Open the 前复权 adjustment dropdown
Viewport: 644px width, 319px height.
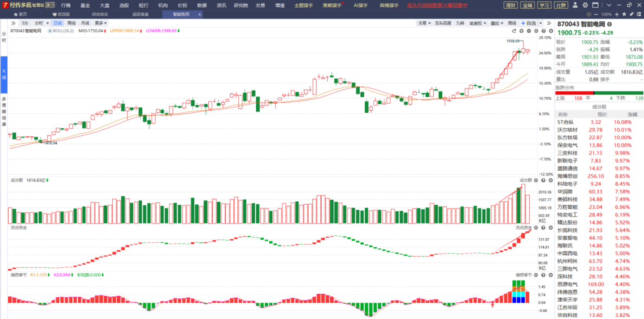pyautogui.click(x=477, y=23)
